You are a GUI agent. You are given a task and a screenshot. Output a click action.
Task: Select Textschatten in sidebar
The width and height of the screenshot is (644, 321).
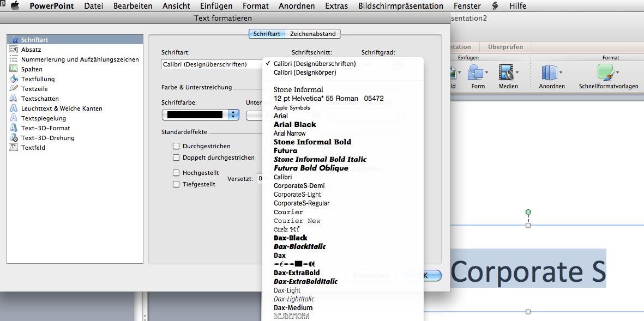pyautogui.click(x=40, y=99)
